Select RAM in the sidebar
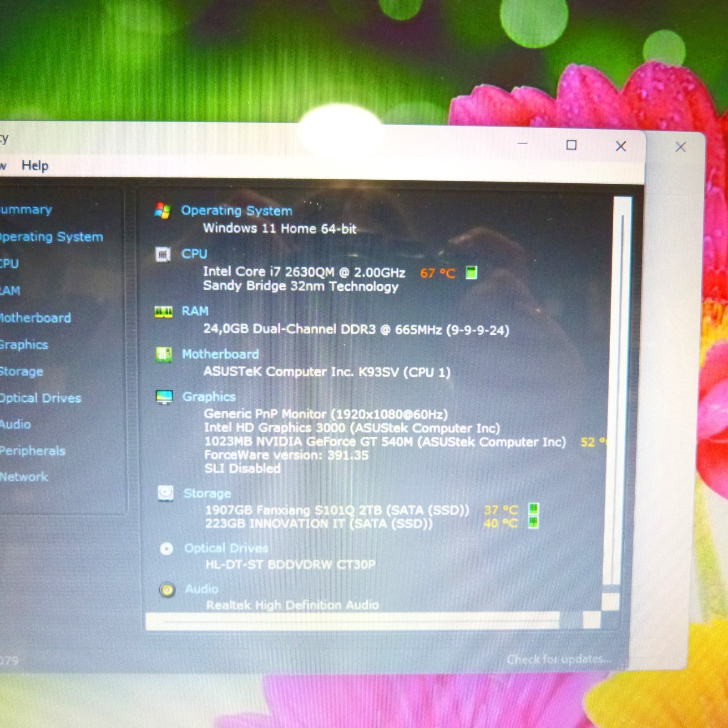The height and width of the screenshot is (728, 728). tap(10, 291)
